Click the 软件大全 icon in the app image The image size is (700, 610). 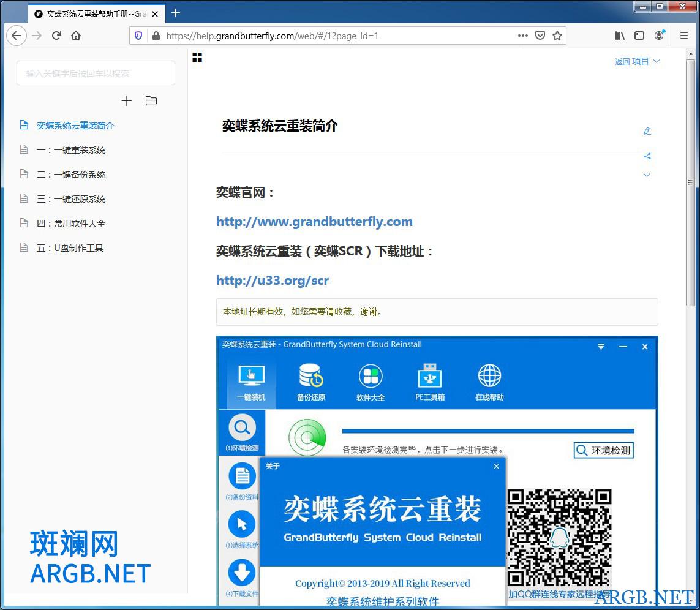[x=371, y=382]
